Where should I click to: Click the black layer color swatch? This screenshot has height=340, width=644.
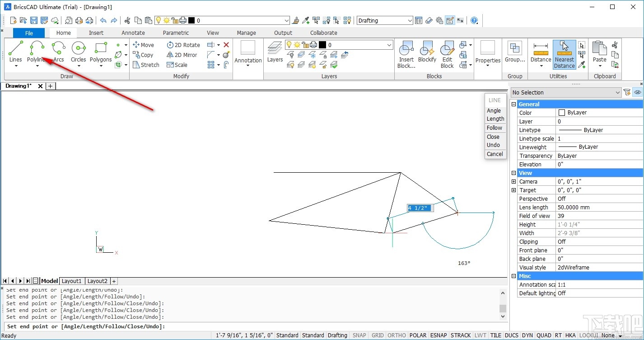[x=322, y=45]
